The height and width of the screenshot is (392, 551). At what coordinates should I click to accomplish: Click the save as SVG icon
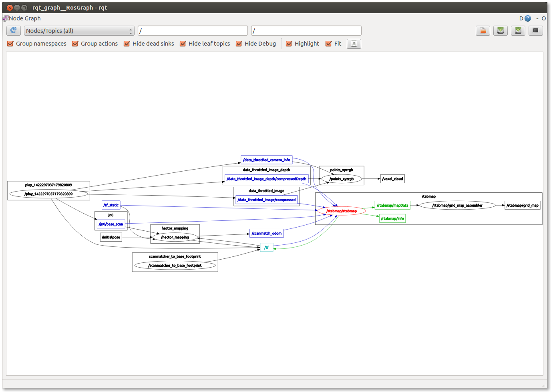pos(518,31)
